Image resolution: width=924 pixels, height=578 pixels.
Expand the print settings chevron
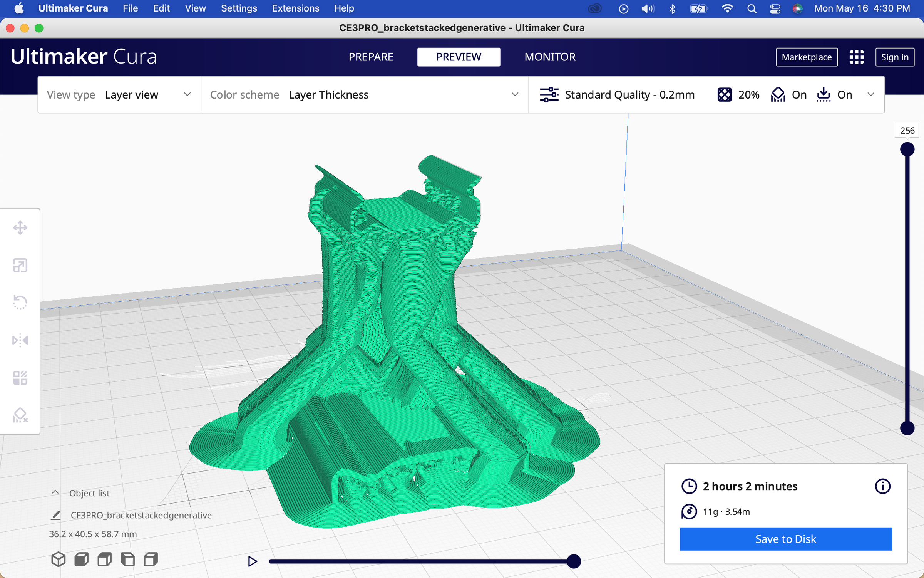[871, 94]
